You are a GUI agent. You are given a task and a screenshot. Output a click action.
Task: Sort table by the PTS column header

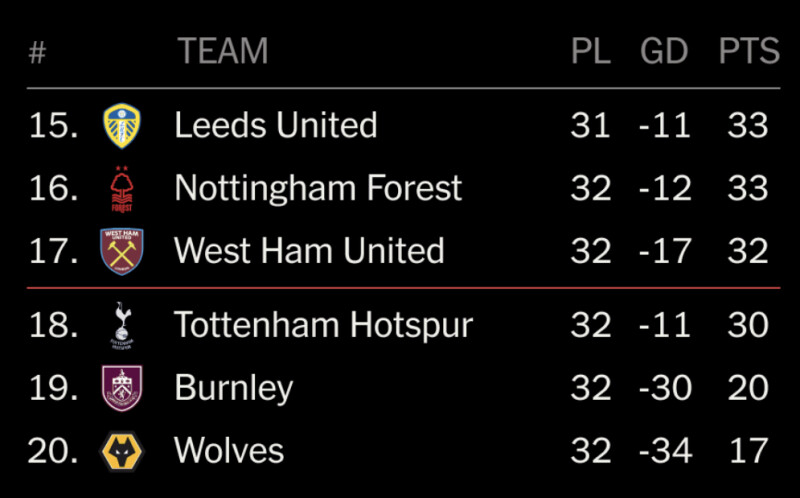coord(749,51)
